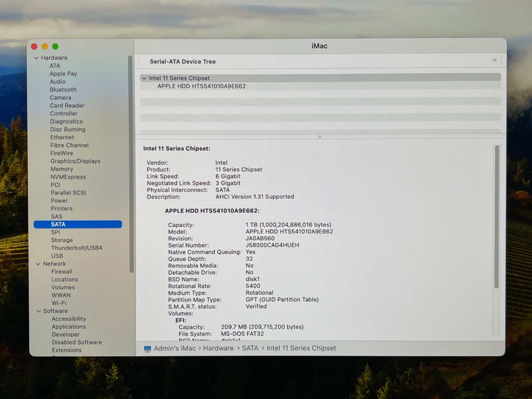Open Wi-Fi under Network
Screen dimensions: 532x399
(59, 303)
